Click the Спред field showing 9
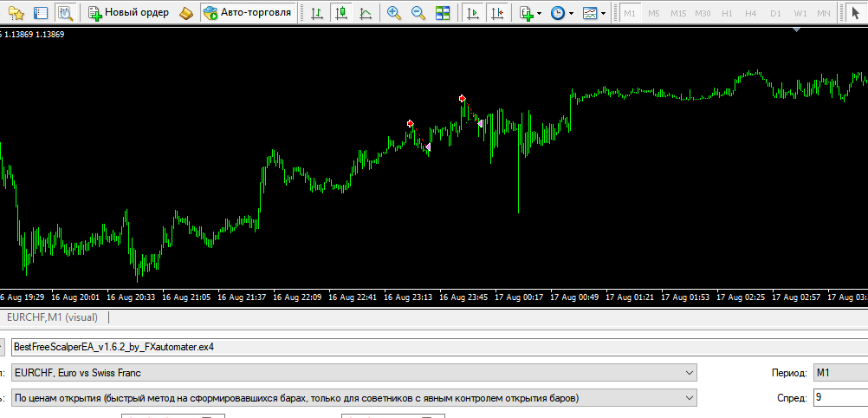This screenshot has width=868, height=418. (840, 398)
